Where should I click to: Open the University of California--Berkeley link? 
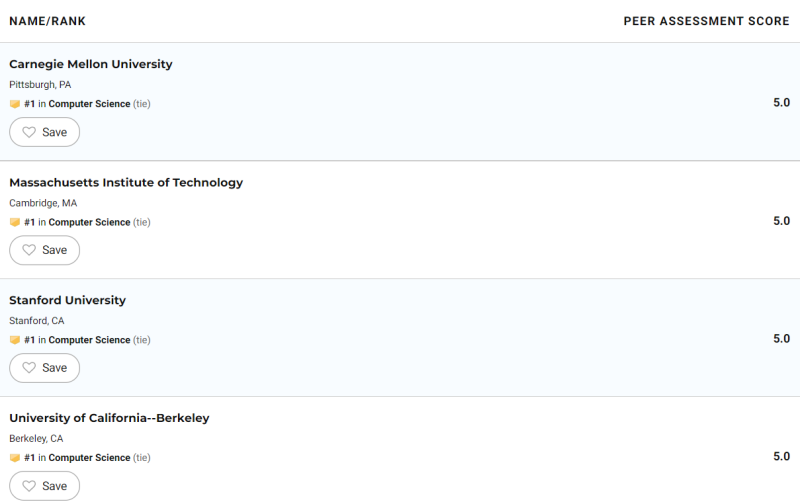pos(109,418)
